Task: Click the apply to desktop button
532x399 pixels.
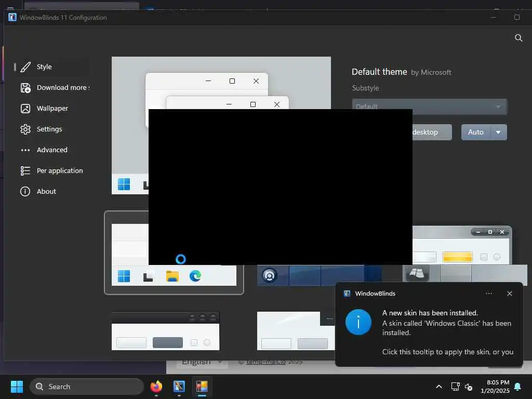Action: [x=432, y=132]
